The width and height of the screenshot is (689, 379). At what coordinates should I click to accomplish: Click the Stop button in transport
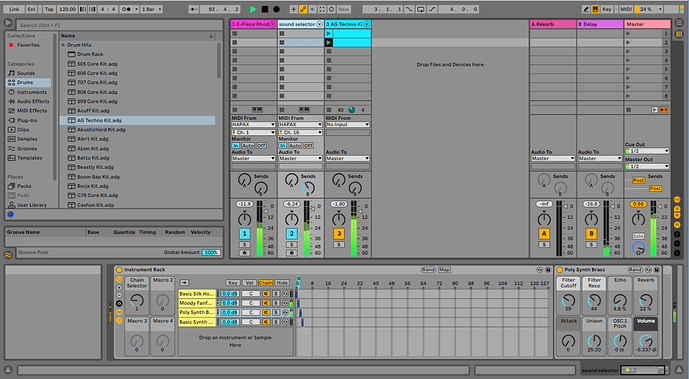(265, 9)
